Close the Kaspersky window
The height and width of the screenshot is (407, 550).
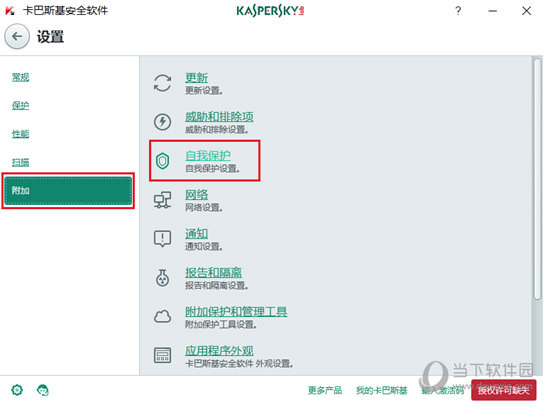click(526, 11)
